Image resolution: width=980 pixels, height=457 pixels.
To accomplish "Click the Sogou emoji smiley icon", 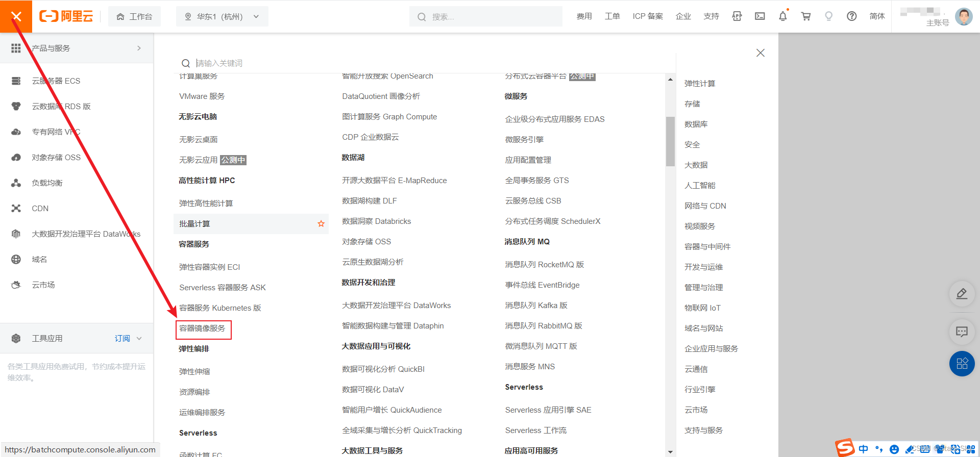I will pyautogui.click(x=894, y=449).
